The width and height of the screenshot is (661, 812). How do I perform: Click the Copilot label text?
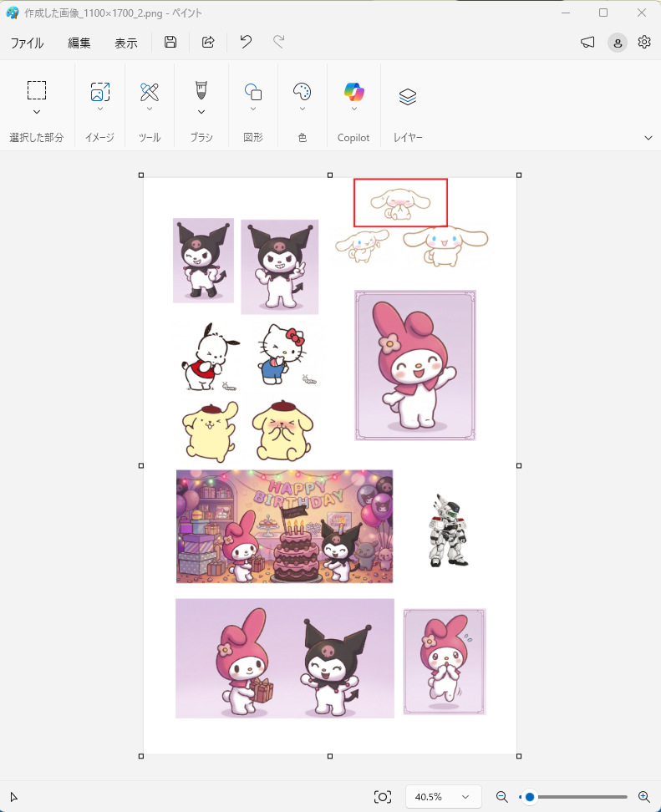point(353,138)
